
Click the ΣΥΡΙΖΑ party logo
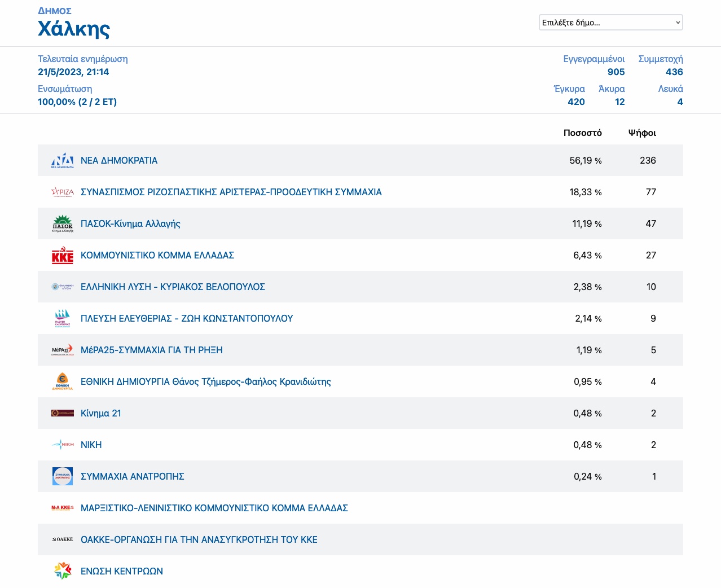point(63,192)
